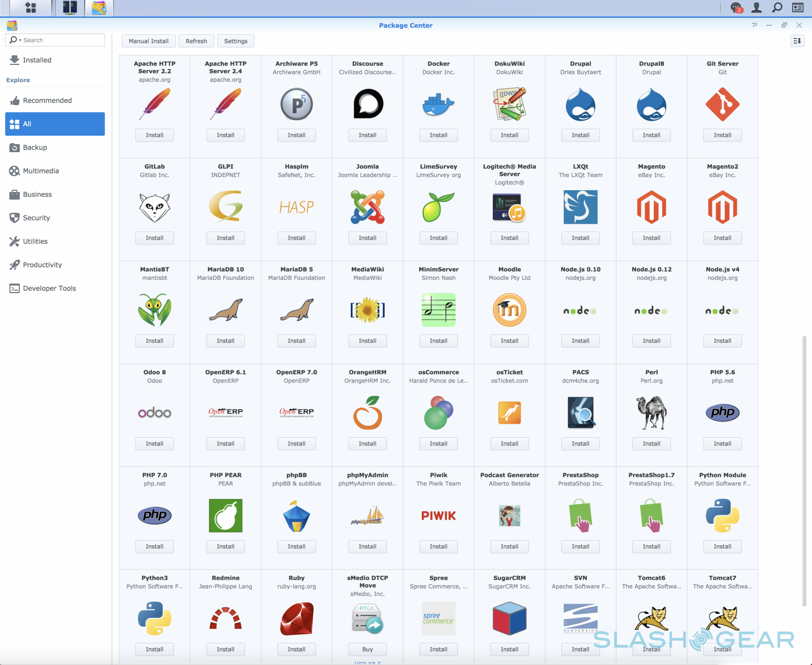Click the GitLab fox package icon

point(155,207)
